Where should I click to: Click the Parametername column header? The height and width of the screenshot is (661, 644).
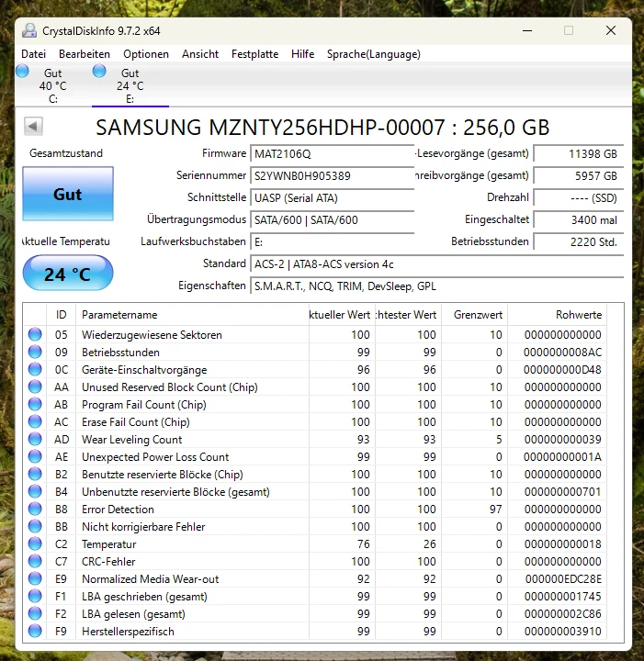point(192,315)
